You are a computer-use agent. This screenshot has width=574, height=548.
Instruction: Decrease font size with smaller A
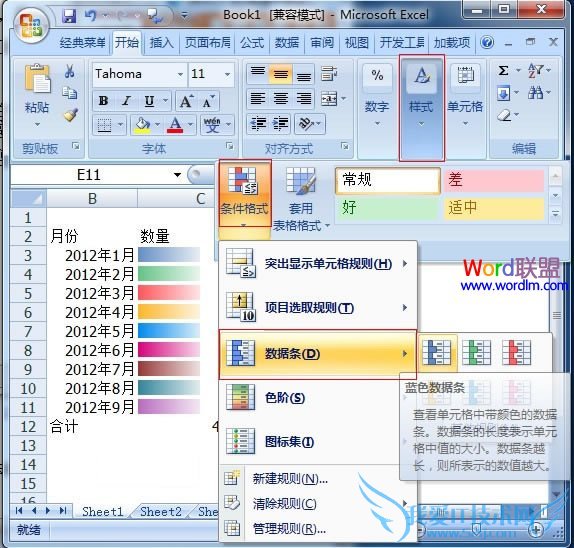tap(209, 101)
